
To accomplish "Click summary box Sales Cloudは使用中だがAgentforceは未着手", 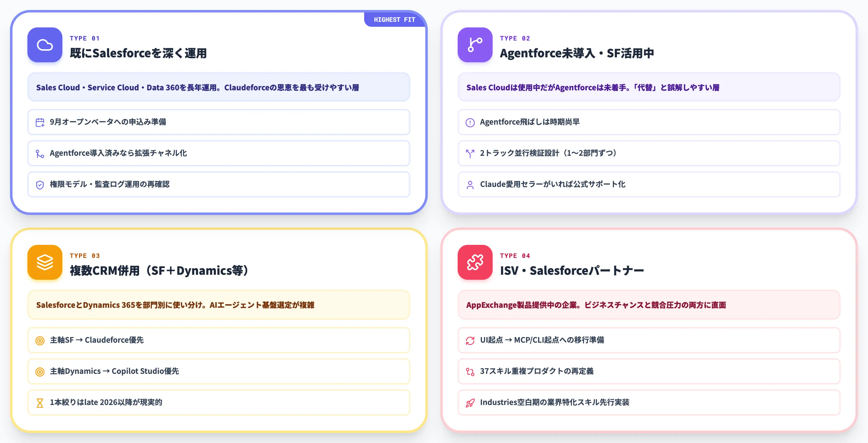I will pyautogui.click(x=649, y=87).
